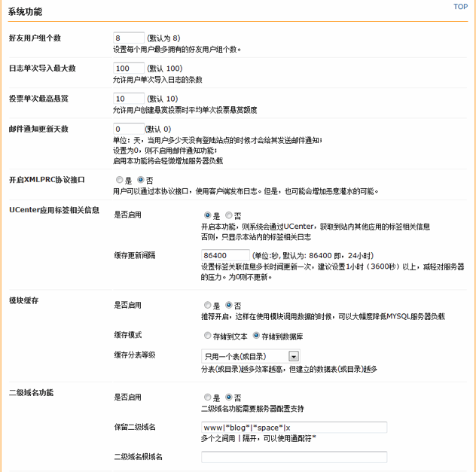Focus the 好友用户组个数 input field
Image resolution: width=476 pixels, height=472 pixels.
(128, 38)
